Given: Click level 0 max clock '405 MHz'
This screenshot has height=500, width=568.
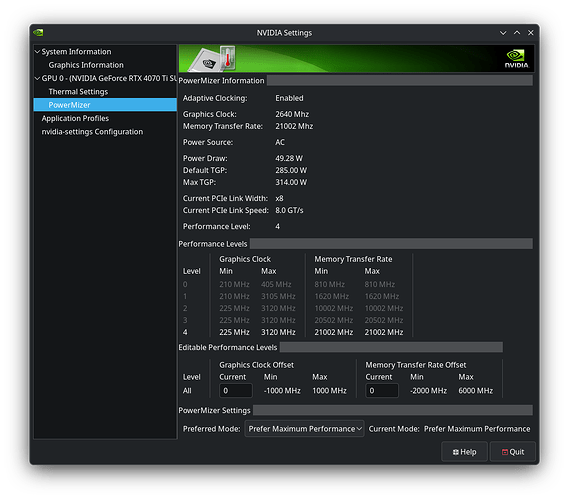Looking at the screenshot, I should tap(276, 284).
